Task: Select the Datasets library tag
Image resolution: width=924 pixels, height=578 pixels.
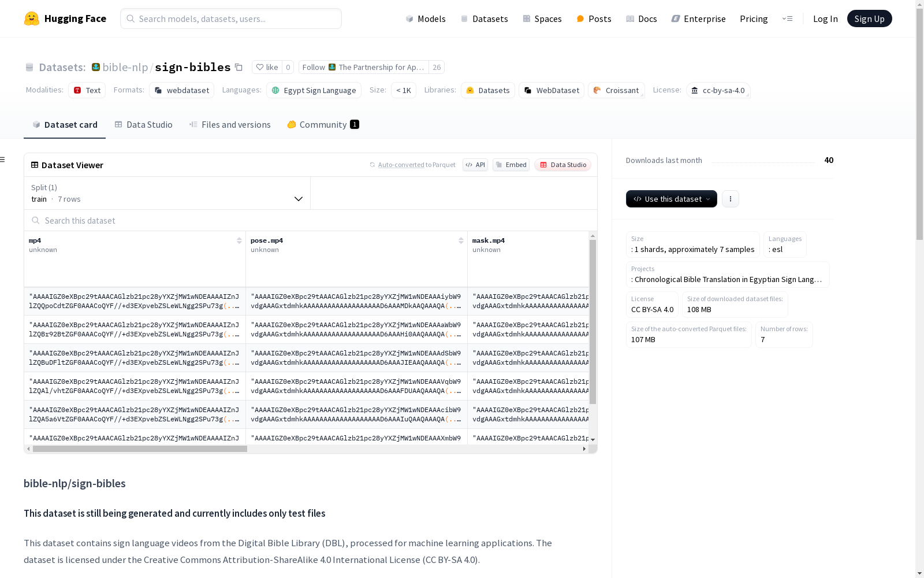Action: click(x=488, y=90)
